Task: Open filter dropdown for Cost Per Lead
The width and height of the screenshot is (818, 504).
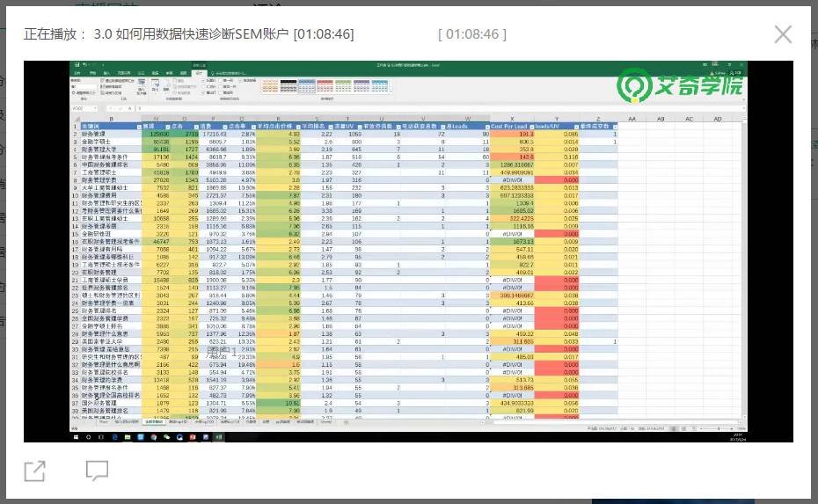Action: click(x=531, y=127)
